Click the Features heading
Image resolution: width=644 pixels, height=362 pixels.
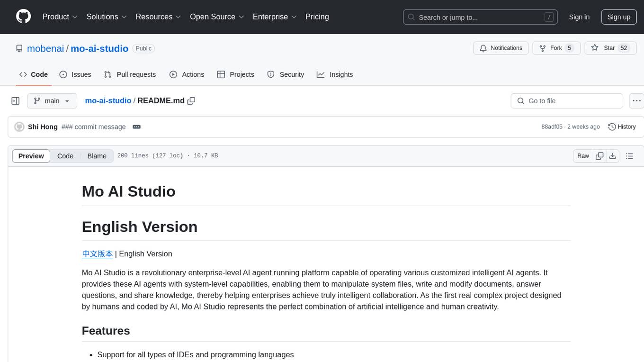(x=106, y=331)
